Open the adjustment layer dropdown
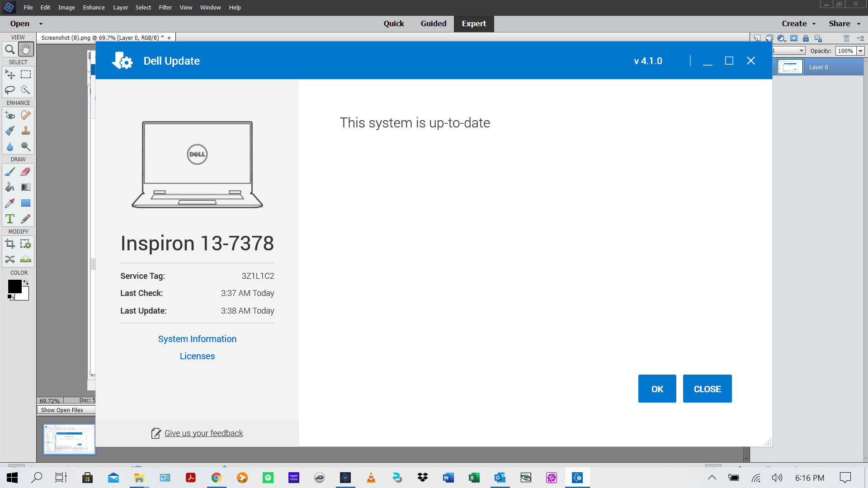Image resolution: width=868 pixels, height=488 pixels. point(782,38)
